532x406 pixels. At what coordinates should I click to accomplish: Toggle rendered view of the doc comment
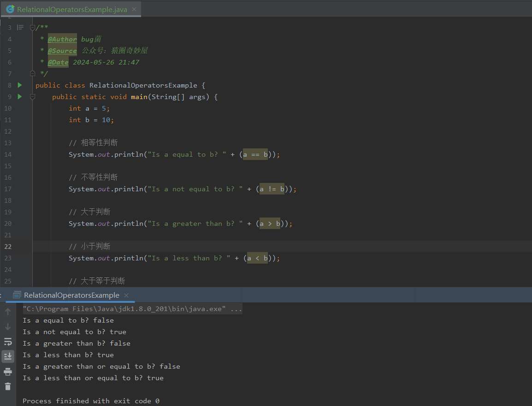tap(20, 27)
